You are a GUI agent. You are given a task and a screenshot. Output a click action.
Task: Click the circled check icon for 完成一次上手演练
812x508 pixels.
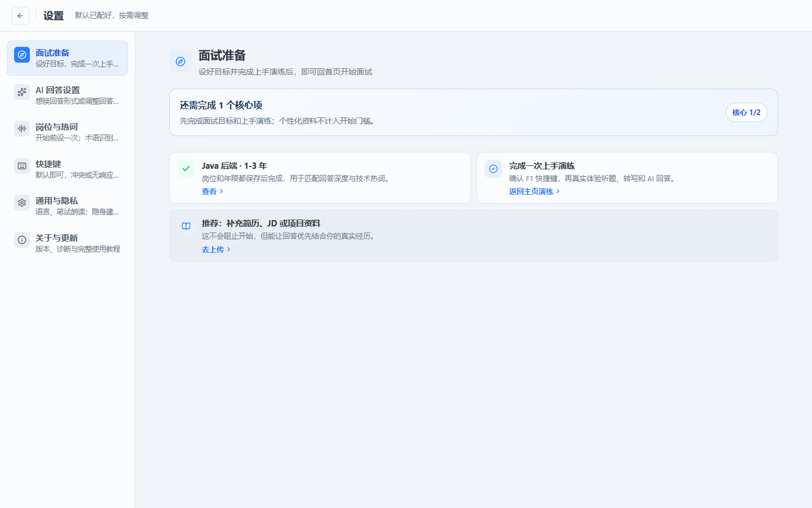pyautogui.click(x=493, y=168)
